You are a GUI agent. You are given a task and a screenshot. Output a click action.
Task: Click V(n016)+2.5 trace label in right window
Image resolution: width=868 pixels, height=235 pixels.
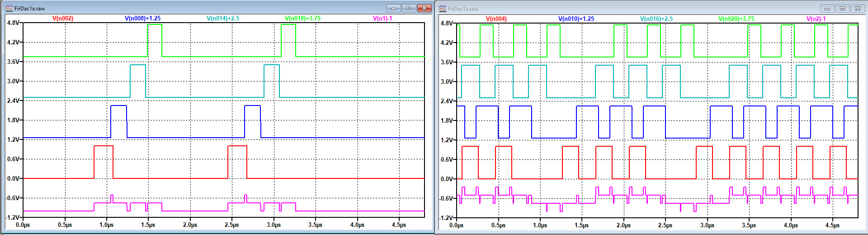pos(656,19)
